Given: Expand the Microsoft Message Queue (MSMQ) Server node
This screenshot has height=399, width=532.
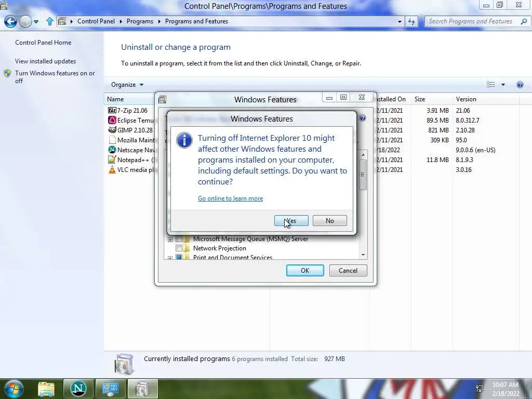Looking at the screenshot, I should pos(170,239).
